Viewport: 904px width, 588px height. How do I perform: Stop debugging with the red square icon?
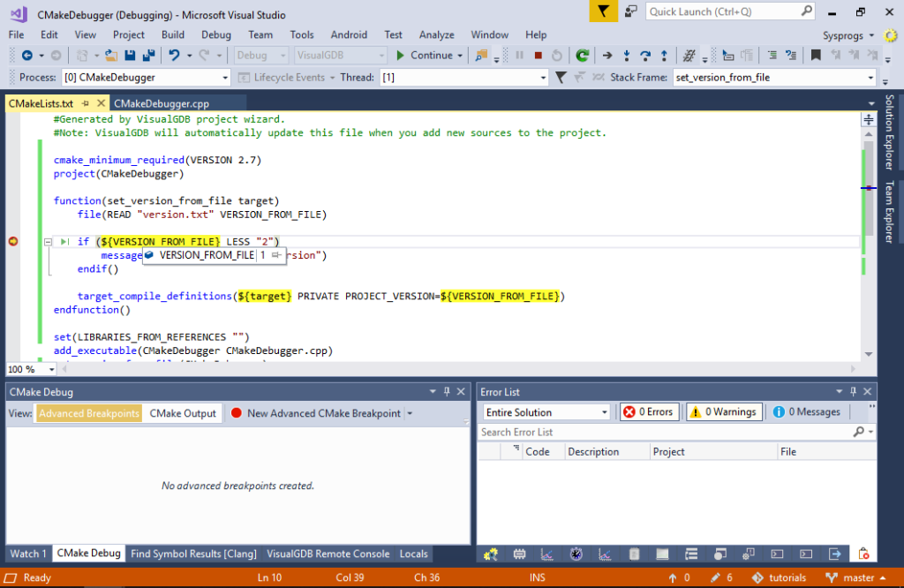pyautogui.click(x=539, y=55)
